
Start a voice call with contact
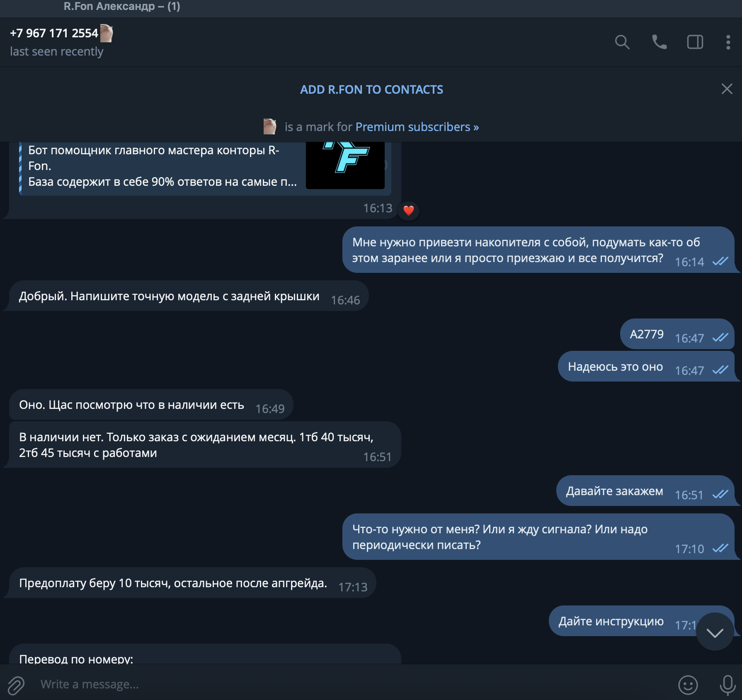[659, 42]
